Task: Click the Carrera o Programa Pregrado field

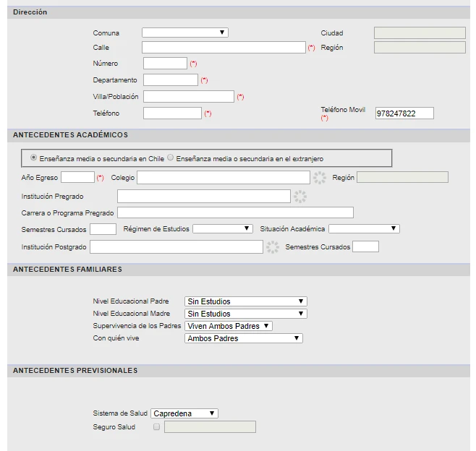Action: point(235,212)
